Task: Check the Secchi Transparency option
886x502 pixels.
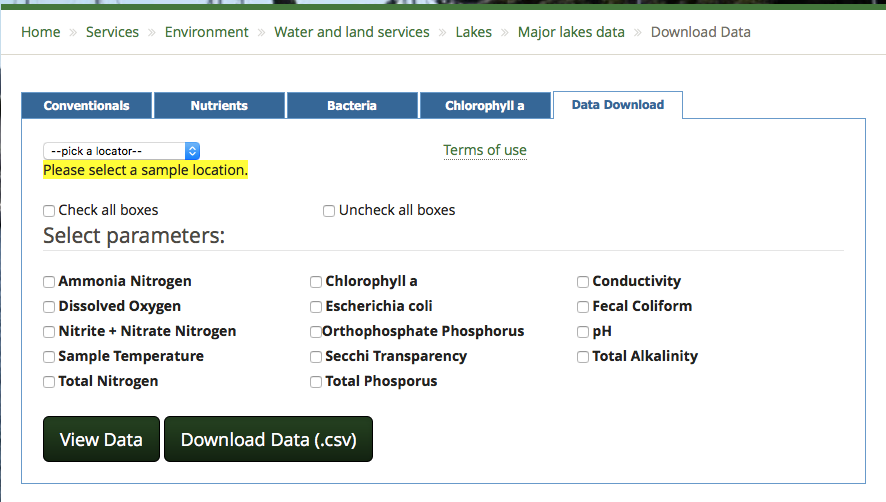Action: [316, 357]
